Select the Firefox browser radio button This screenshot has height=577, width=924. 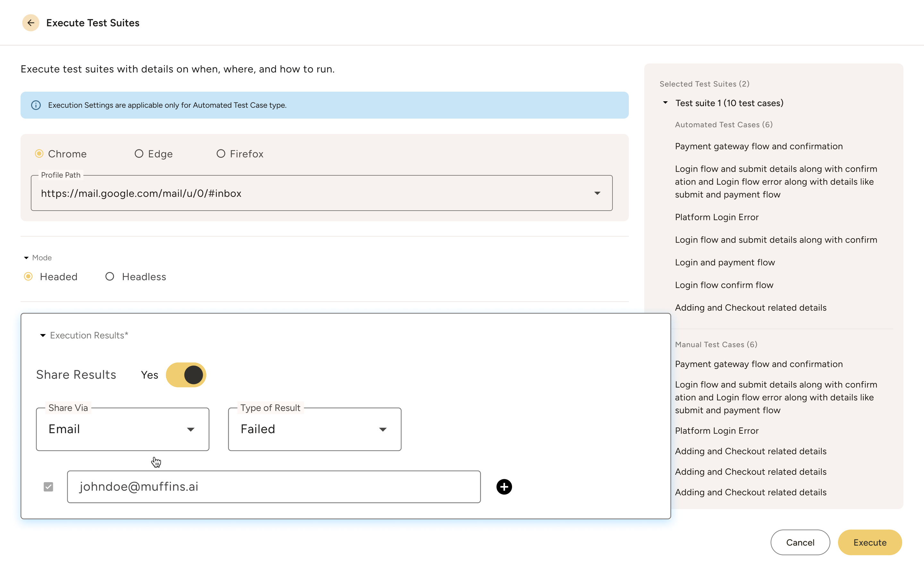(x=221, y=154)
